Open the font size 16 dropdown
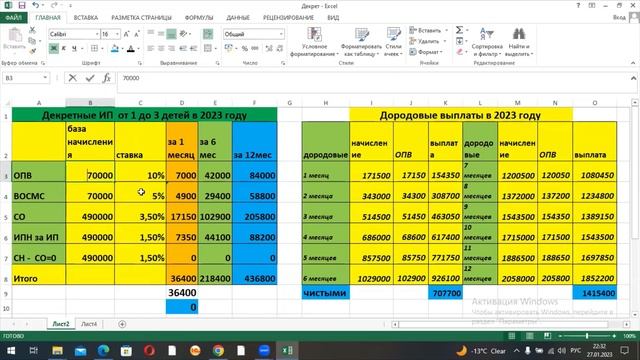 [x=118, y=34]
